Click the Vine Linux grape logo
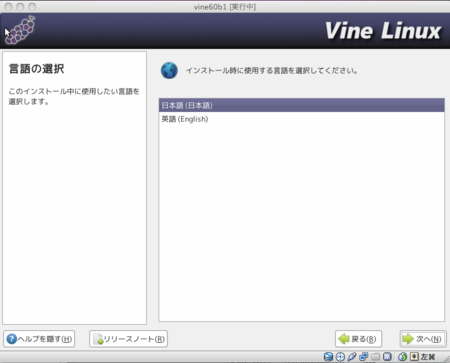Image resolution: width=450 pixels, height=363 pixels. pos(21,30)
